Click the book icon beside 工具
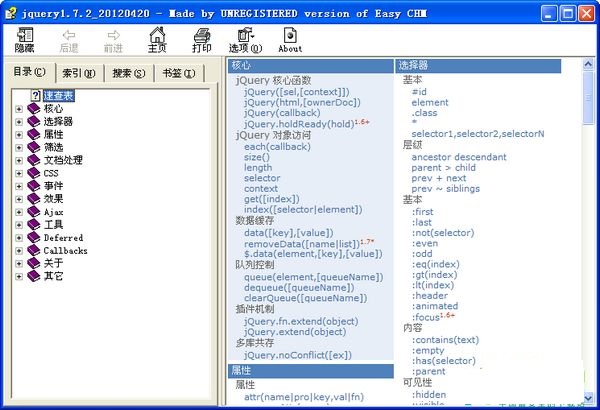Viewport: 600px width, 410px height. pos(34,225)
